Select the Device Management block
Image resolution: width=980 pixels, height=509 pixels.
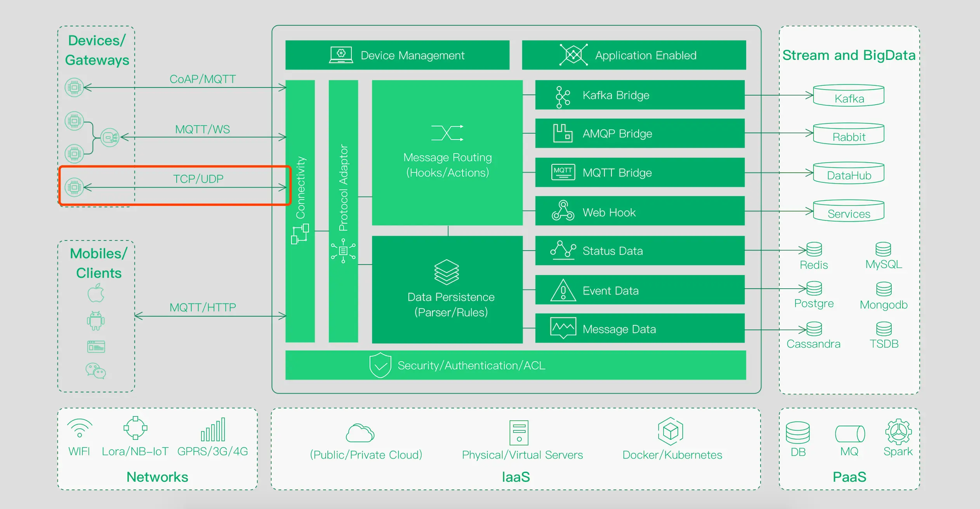[x=397, y=55]
